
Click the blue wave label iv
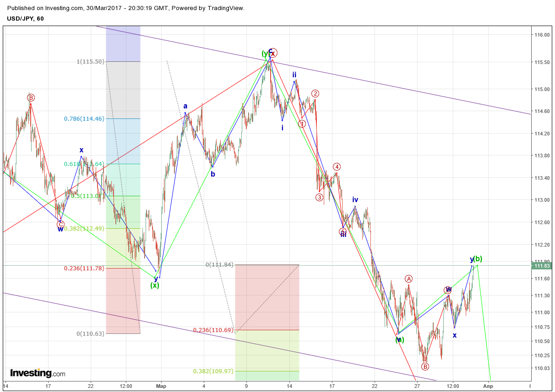355,199
